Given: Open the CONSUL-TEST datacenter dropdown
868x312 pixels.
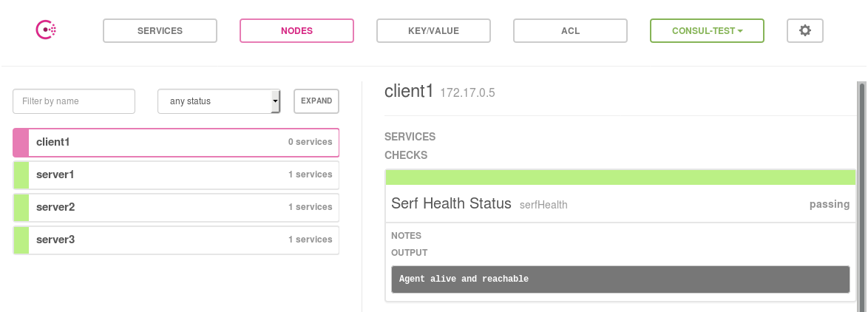Looking at the screenshot, I should 707,30.
